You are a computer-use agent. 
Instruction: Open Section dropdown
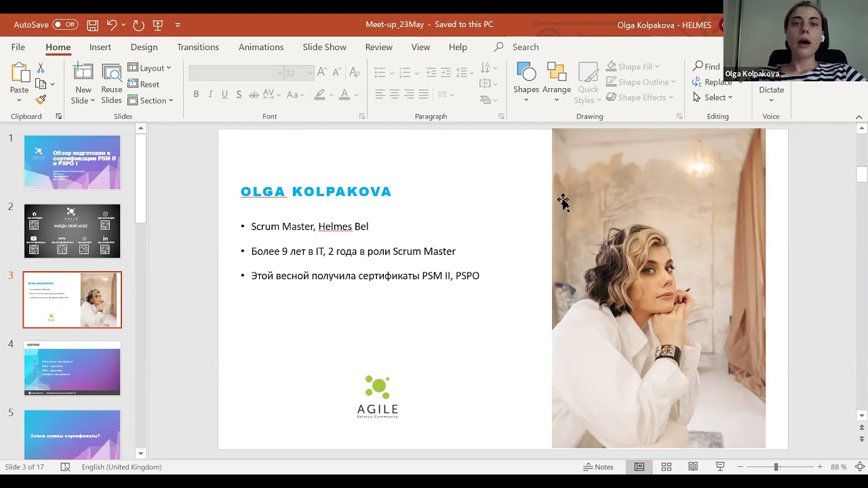(151, 100)
